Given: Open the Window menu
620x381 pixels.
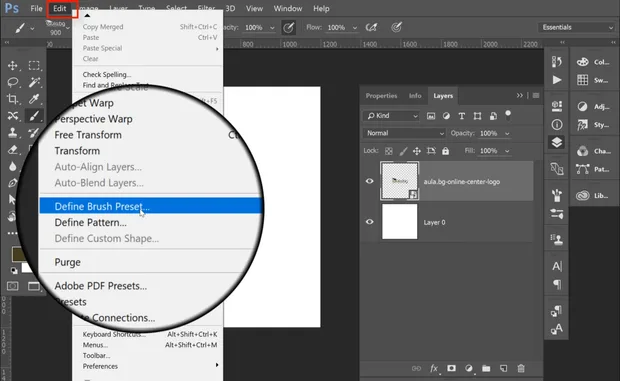Looking at the screenshot, I should tap(288, 8).
